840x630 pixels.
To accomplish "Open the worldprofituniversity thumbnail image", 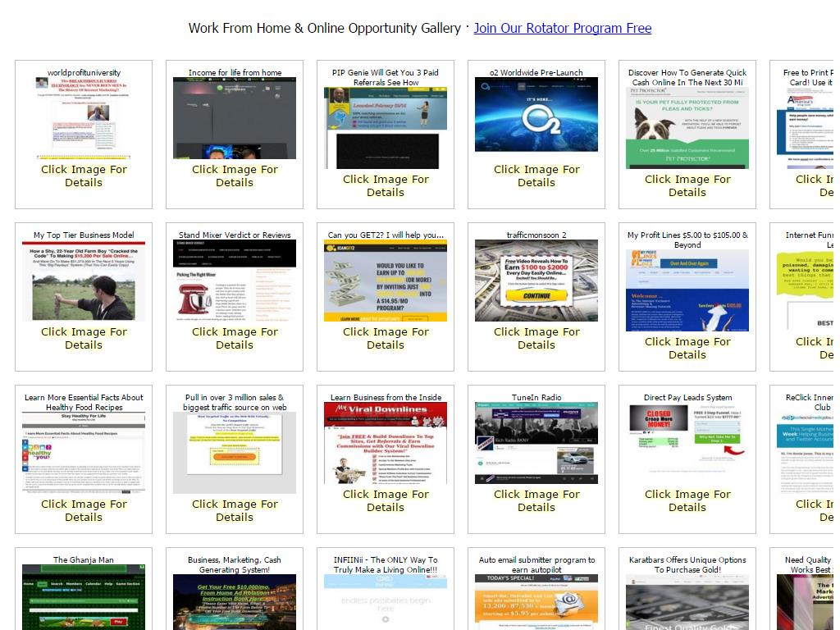I will click(x=84, y=118).
